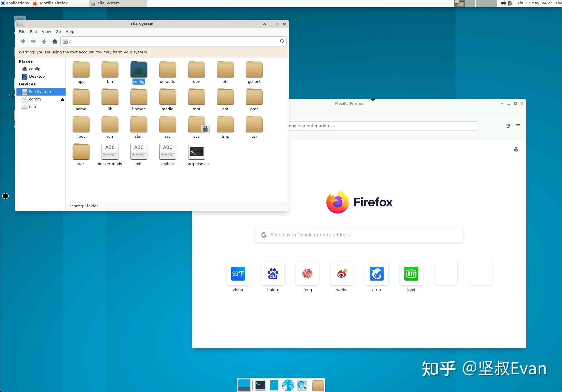
Task: Go forward in File System window
Action: click(x=33, y=41)
